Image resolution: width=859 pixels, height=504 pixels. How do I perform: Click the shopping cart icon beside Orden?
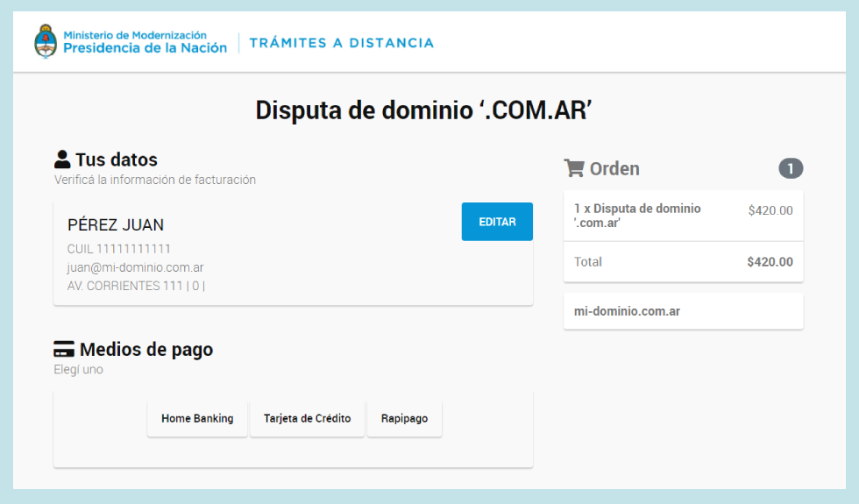point(574,168)
